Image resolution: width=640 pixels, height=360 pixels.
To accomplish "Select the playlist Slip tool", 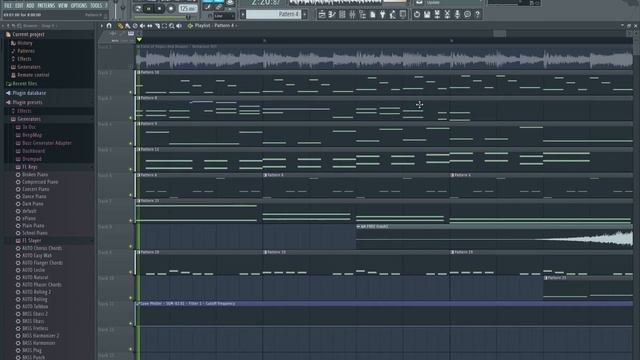I will (x=150, y=26).
